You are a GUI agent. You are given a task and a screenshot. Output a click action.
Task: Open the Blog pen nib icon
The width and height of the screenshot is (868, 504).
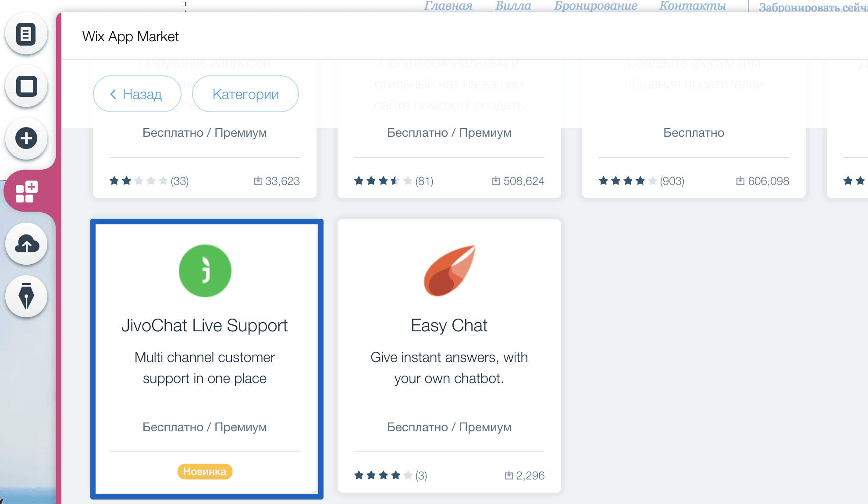point(26,297)
